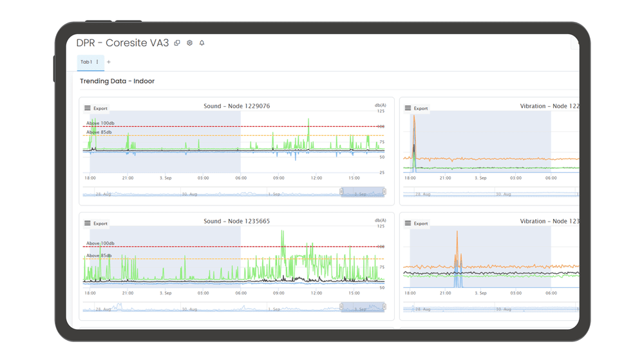The height and width of the screenshot is (362, 644).
Task: Click 03:00 axis label in bottom Vibration chart
Action: point(516,293)
